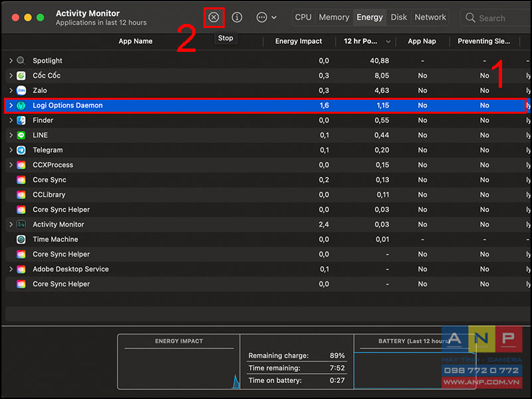532x399 pixels.
Task: Click the Energy Impact graph panel
Action: (x=179, y=362)
